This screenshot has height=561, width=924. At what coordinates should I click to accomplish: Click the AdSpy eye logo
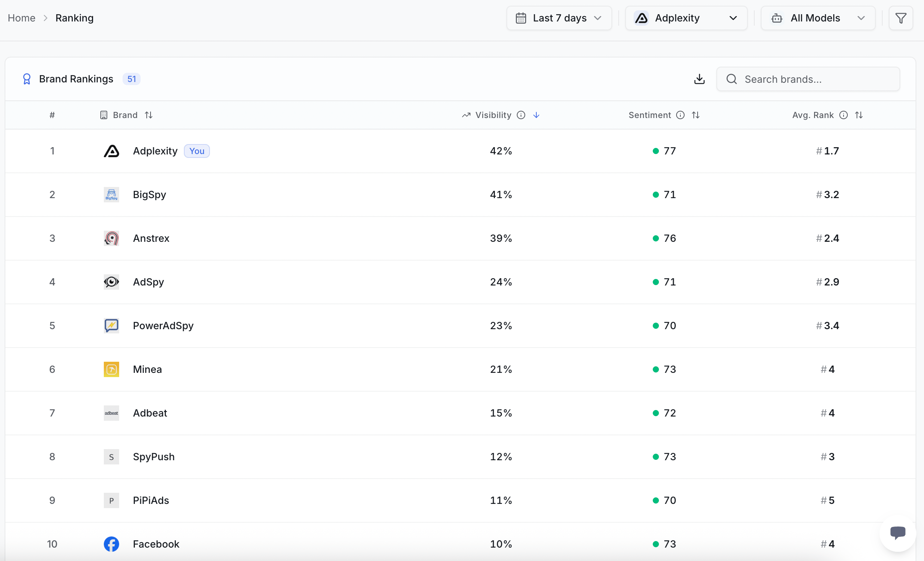point(111,282)
